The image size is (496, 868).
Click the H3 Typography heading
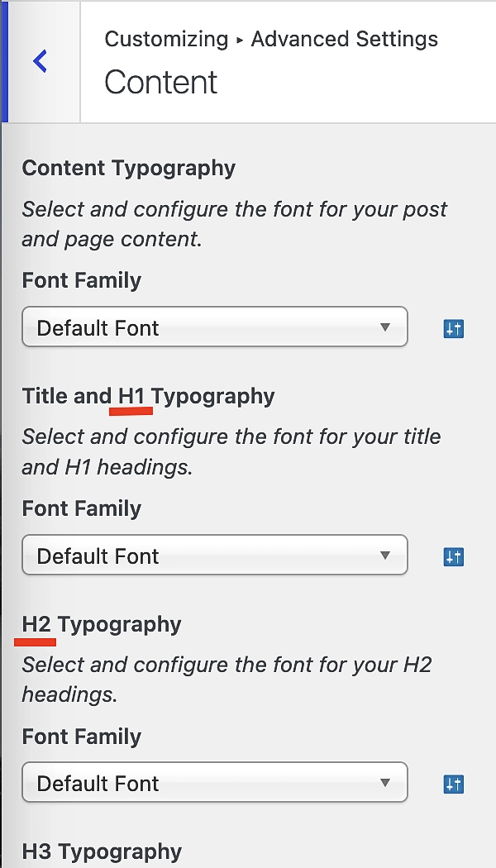[x=102, y=852]
